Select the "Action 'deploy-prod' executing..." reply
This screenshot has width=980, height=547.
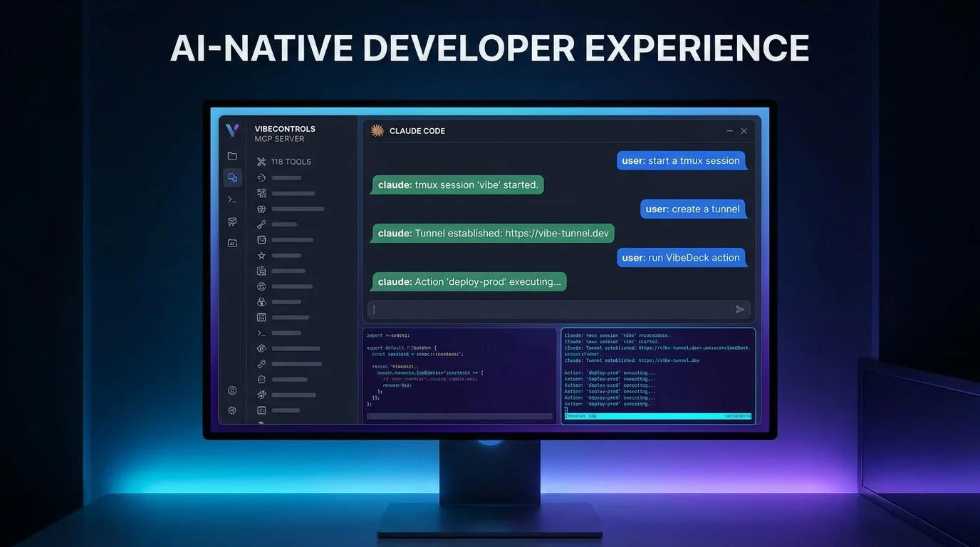469,282
